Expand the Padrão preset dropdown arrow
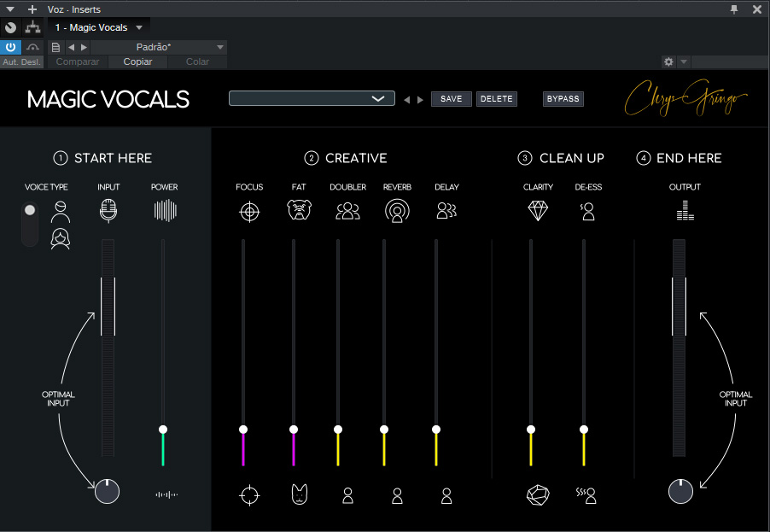This screenshot has width=770, height=532. coord(220,47)
